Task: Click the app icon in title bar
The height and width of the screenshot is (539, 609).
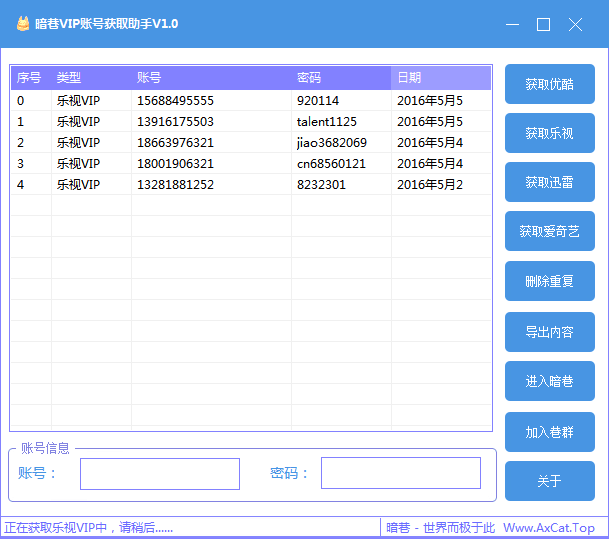Action: tap(22, 24)
